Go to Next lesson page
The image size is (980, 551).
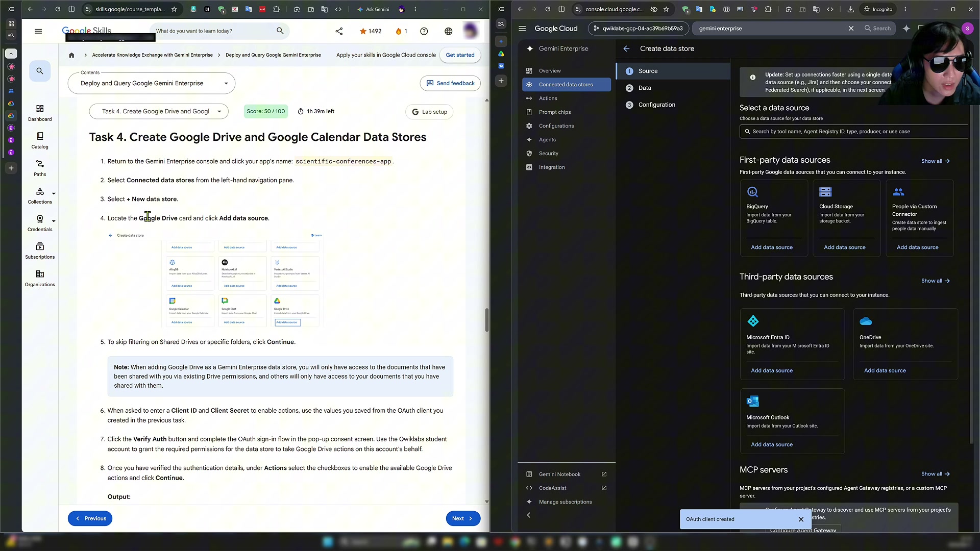tap(463, 518)
